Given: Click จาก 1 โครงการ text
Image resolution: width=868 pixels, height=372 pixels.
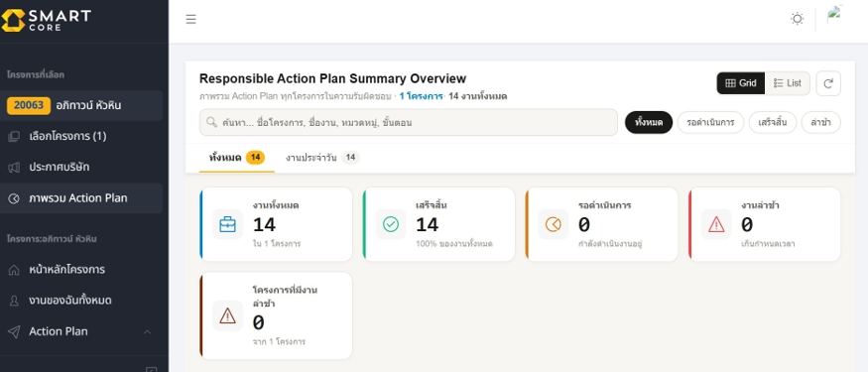Looking at the screenshot, I should tap(279, 341).
